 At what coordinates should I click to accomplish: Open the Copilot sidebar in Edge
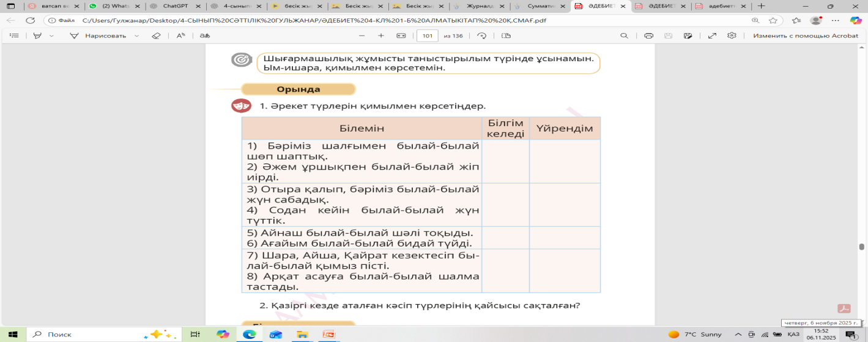pos(856,20)
